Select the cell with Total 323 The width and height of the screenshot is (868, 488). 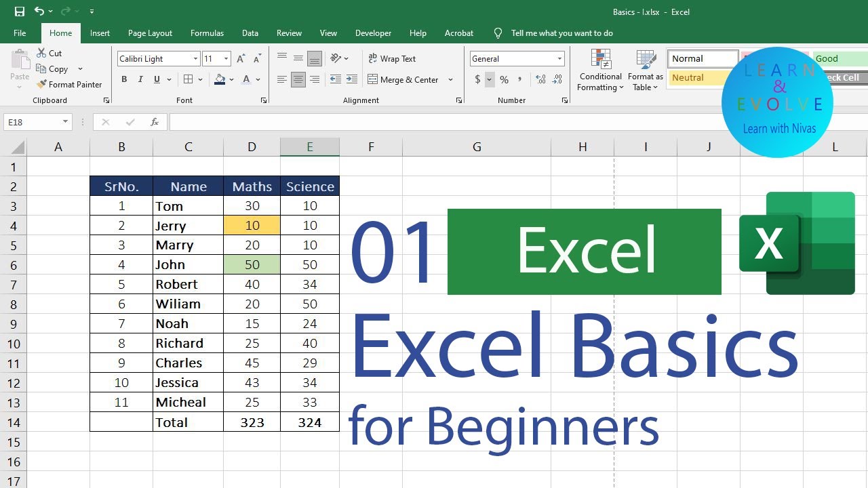(252, 422)
